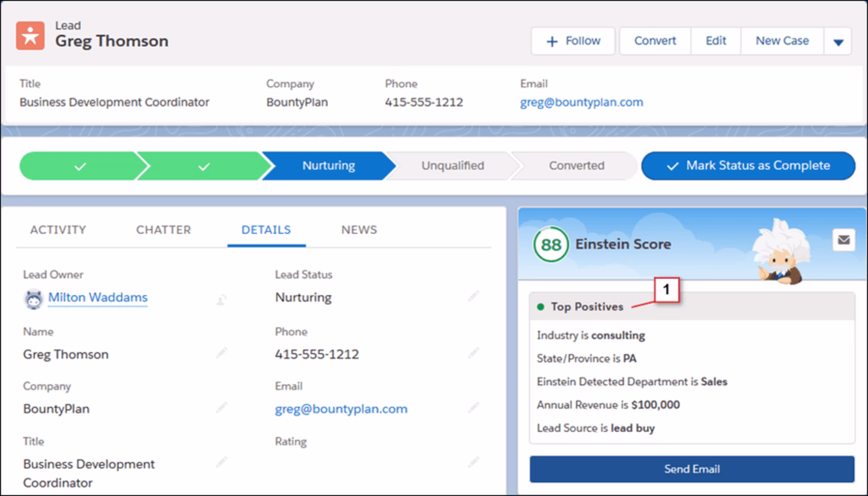Click the change lead owner icon beside Milton Waddams
The width and height of the screenshot is (868, 496).
pyautogui.click(x=221, y=299)
